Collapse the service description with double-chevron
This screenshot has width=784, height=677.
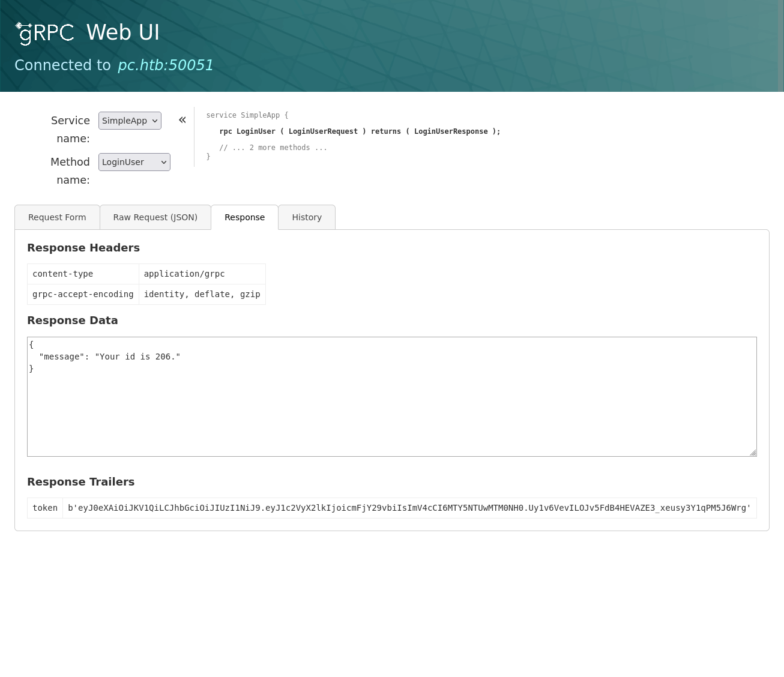(x=182, y=120)
